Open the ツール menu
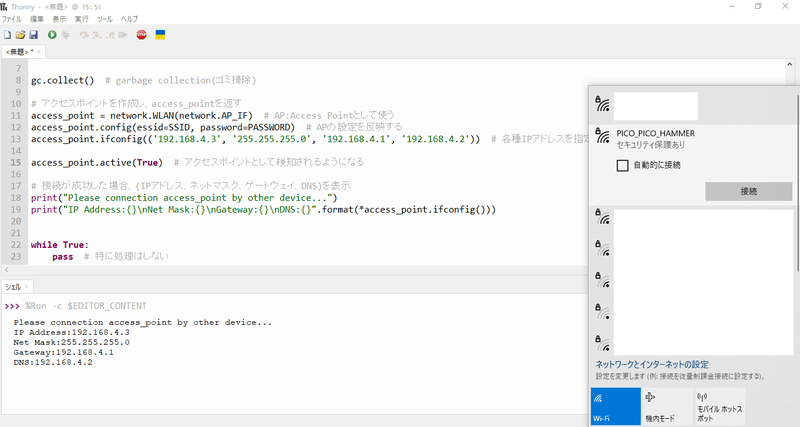The width and height of the screenshot is (800, 427). (106, 19)
